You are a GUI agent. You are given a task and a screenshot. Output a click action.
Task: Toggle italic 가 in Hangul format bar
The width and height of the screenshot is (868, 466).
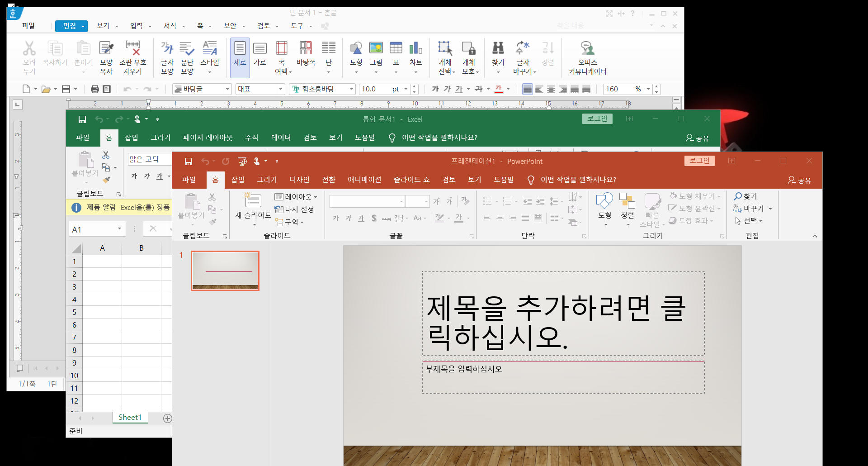(447, 89)
